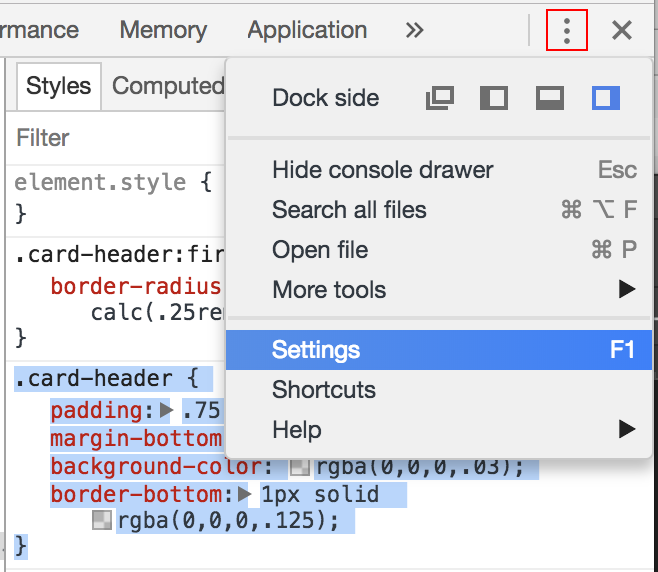Expand the padding shorthand triangle
This screenshot has height=572, width=658.
click(x=166, y=410)
